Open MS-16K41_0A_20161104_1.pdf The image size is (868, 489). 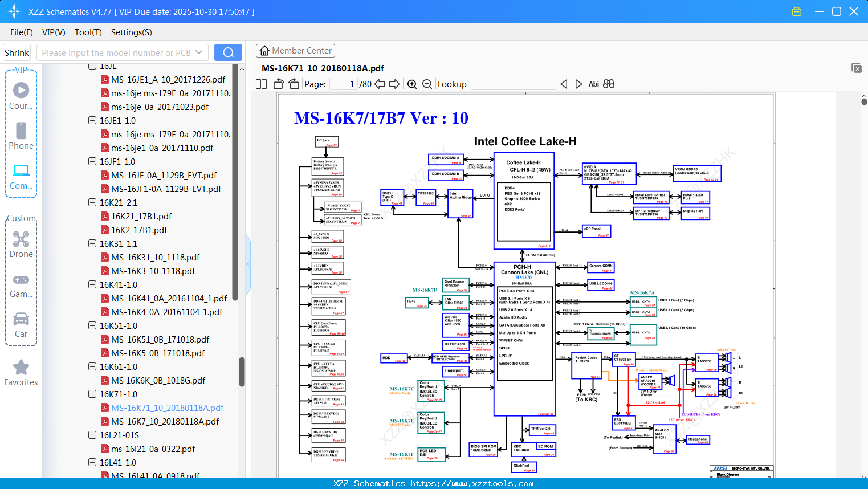click(169, 299)
